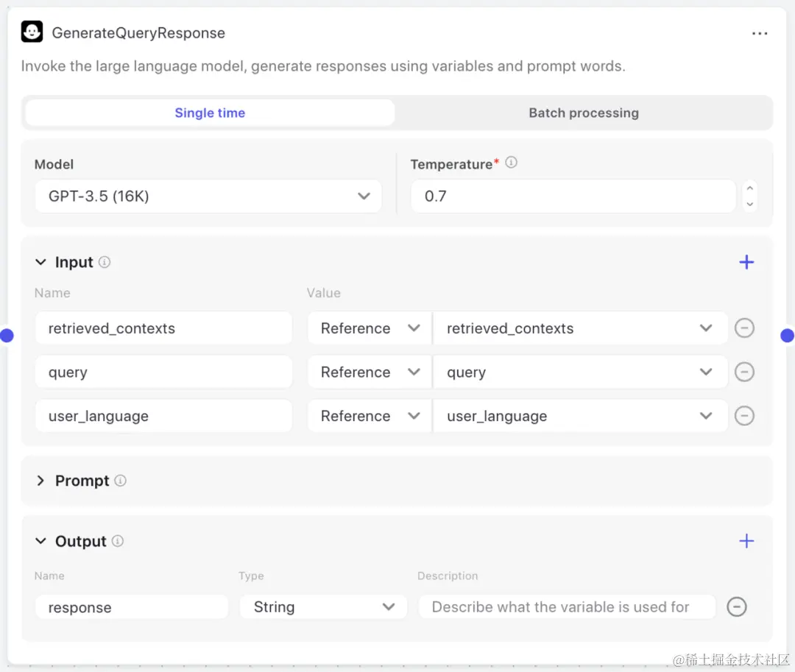Remove the retrieved_contexts input row
Image resolution: width=795 pixels, height=672 pixels.
[744, 328]
